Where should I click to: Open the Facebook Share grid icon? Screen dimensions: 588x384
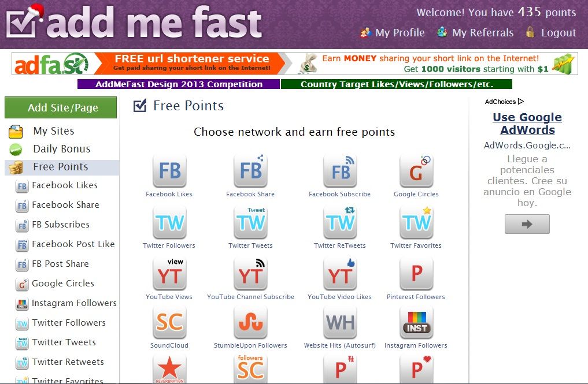pos(250,171)
